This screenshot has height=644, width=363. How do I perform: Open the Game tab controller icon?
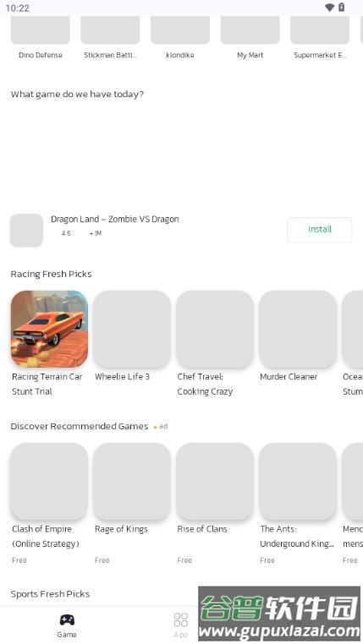point(67,619)
